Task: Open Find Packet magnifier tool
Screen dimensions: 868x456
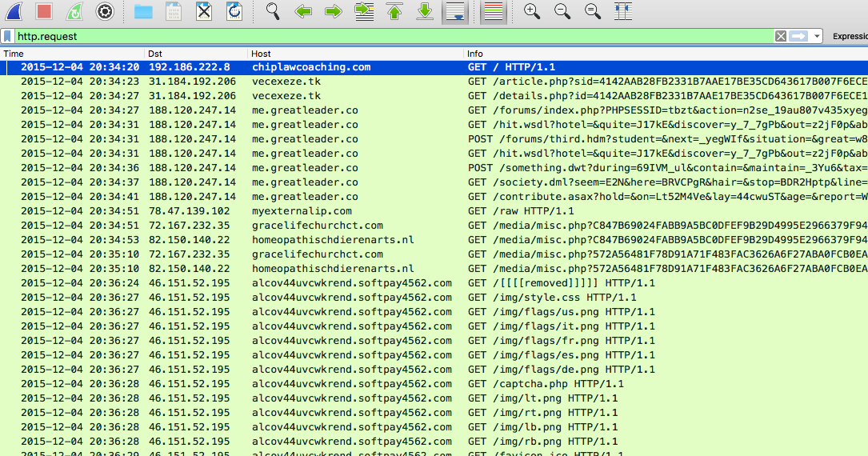Action: (274, 11)
